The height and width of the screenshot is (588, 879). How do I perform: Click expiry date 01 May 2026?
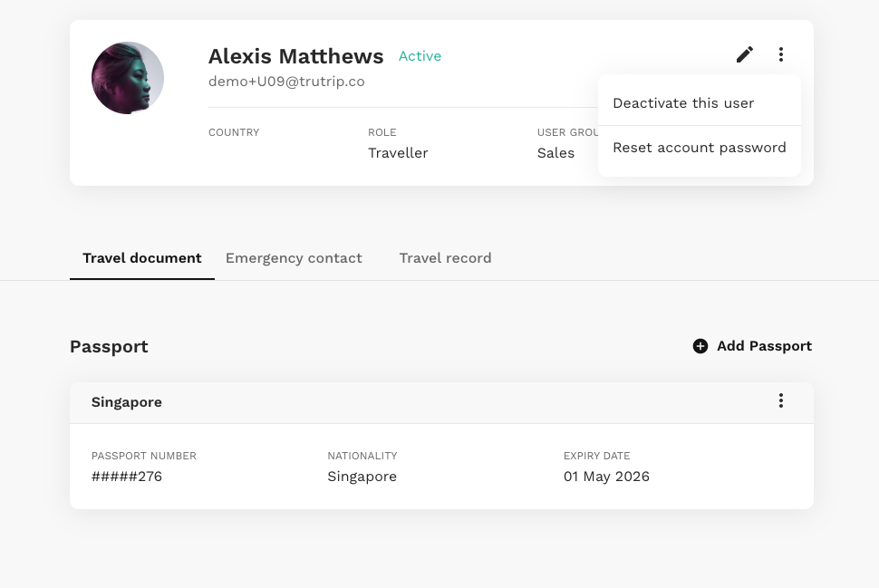coord(606,477)
